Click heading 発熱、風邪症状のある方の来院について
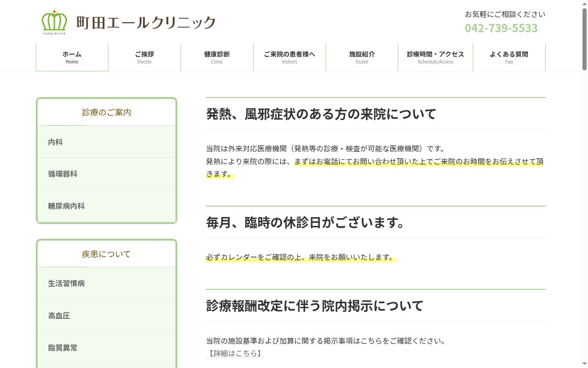This screenshot has width=588, height=368. coord(321,114)
